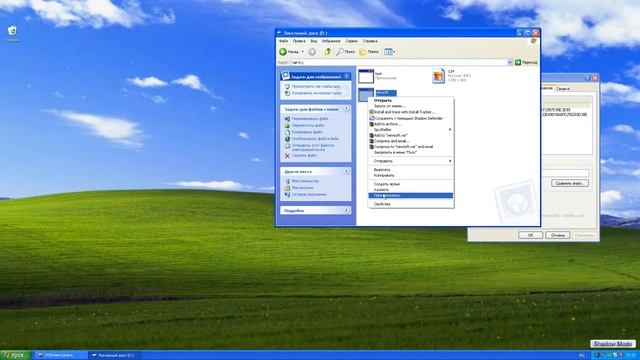Open Мой компьютер from Other places
The height and width of the screenshot is (360, 640).
(x=305, y=181)
